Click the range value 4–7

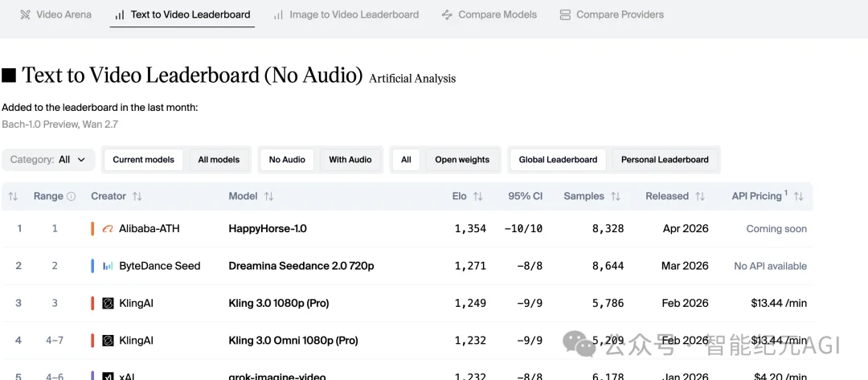click(x=55, y=340)
